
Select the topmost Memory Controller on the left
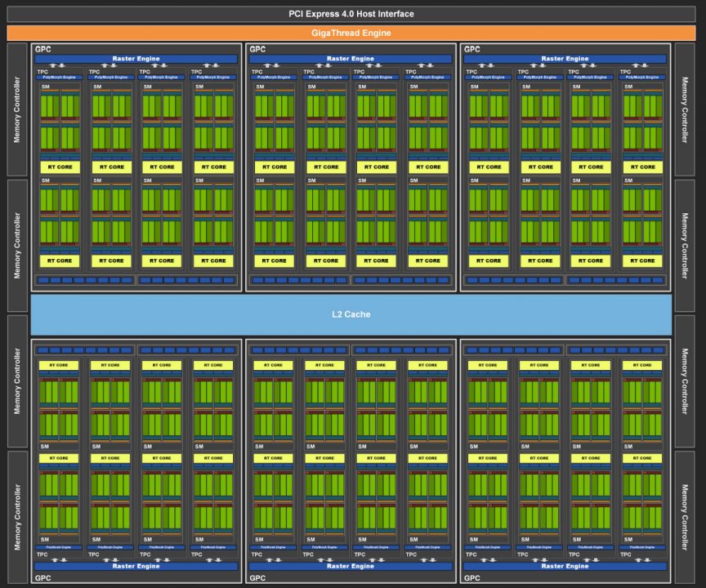click(16, 109)
